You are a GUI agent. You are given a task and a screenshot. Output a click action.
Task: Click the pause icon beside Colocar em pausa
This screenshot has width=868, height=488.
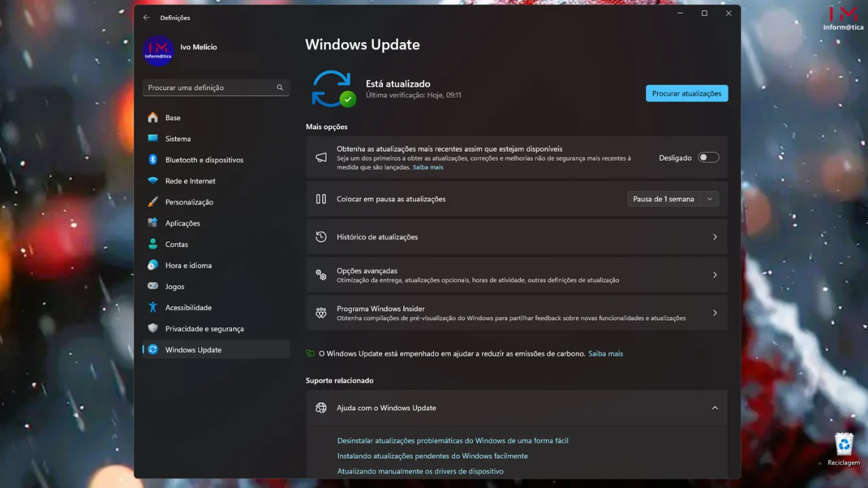click(321, 199)
